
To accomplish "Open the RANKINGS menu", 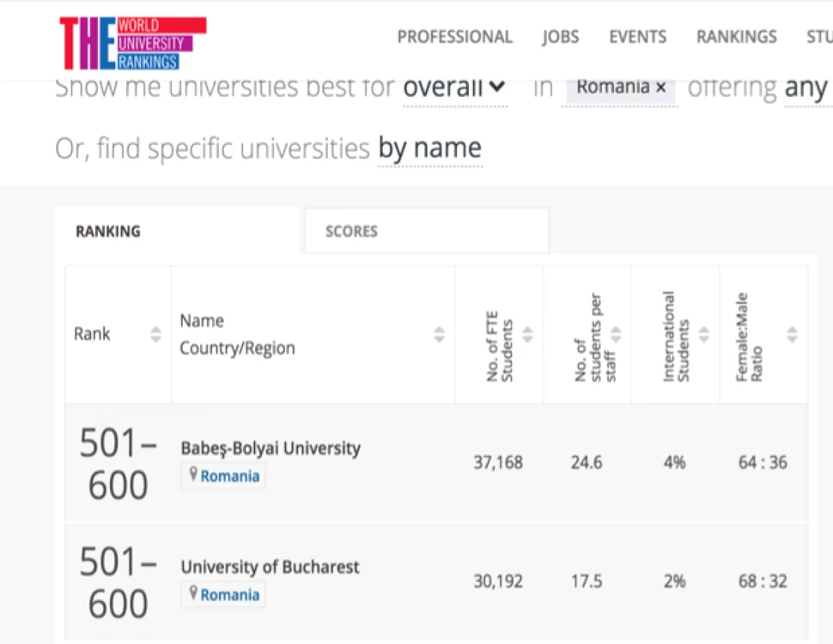I will click(736, 37).
